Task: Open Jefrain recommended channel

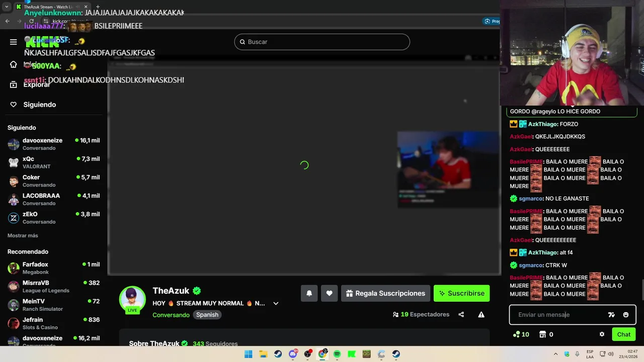Action: (x=53, y=323)
